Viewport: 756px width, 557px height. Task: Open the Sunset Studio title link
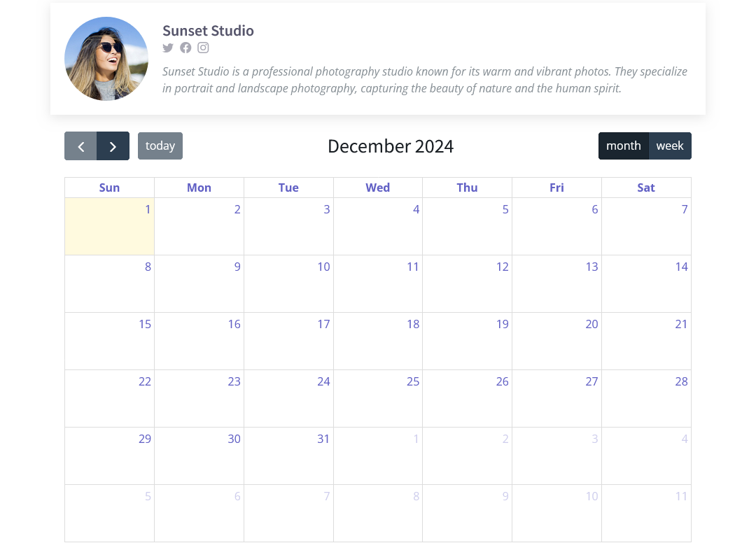pyautogui.click(x=208, y=31)
